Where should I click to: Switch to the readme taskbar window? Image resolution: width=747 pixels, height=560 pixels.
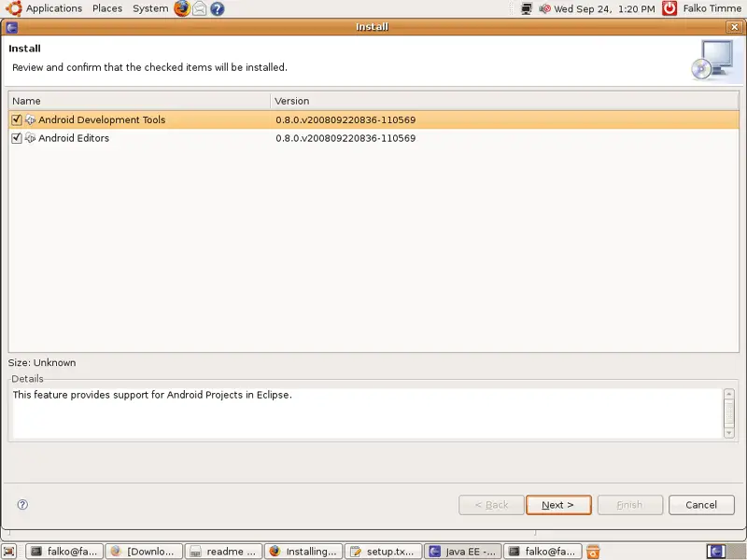click(x=223, y=552)
